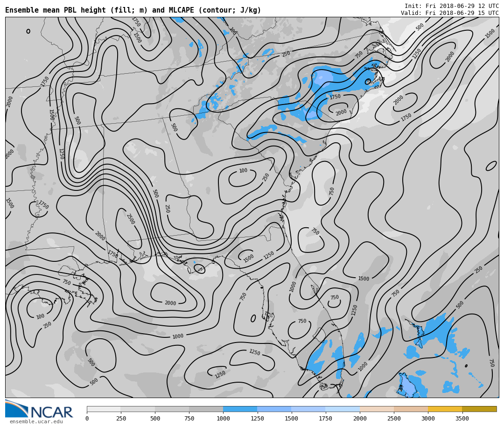Screen dimensions: 504x427
Task: Click the '1500' colorbar tick label
Action: 291,418
